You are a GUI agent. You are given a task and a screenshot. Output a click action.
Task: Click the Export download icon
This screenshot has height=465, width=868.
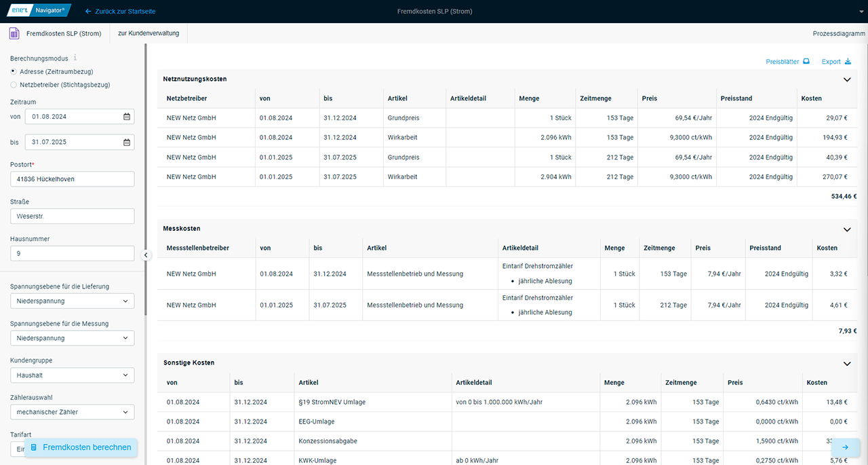coord(848,62)
